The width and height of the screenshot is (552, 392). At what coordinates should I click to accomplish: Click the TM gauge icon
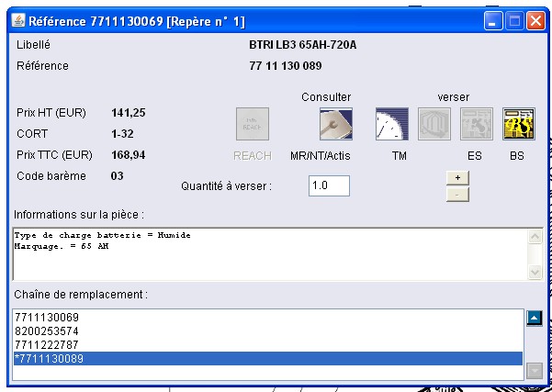pyautogui.click(x=392, y=124)
